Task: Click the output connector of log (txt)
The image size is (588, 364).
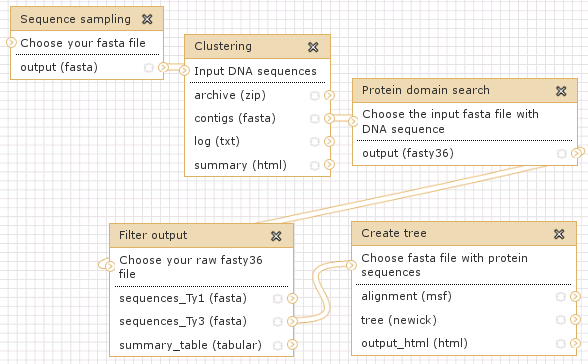Action: 329,141
